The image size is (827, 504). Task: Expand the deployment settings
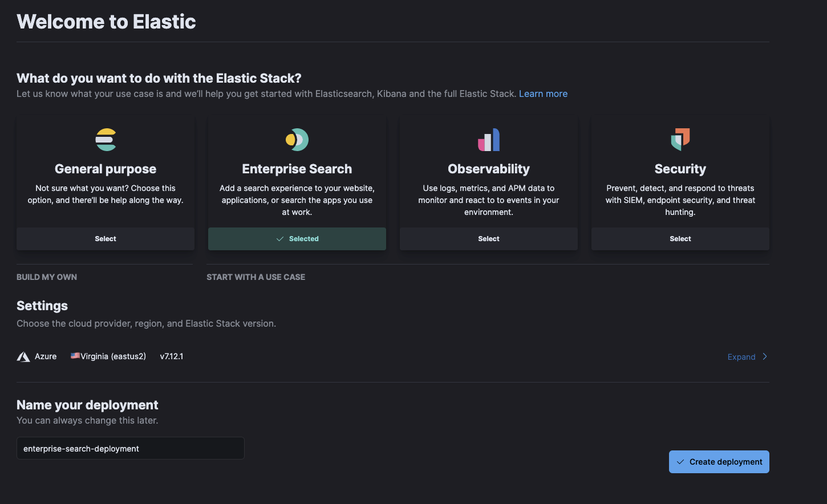coord(748,357)
